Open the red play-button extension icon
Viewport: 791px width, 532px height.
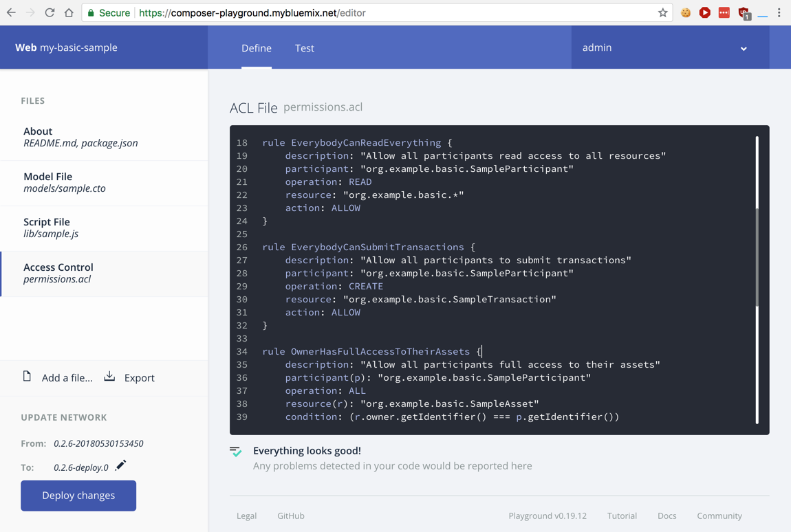[x=705, y=12]
